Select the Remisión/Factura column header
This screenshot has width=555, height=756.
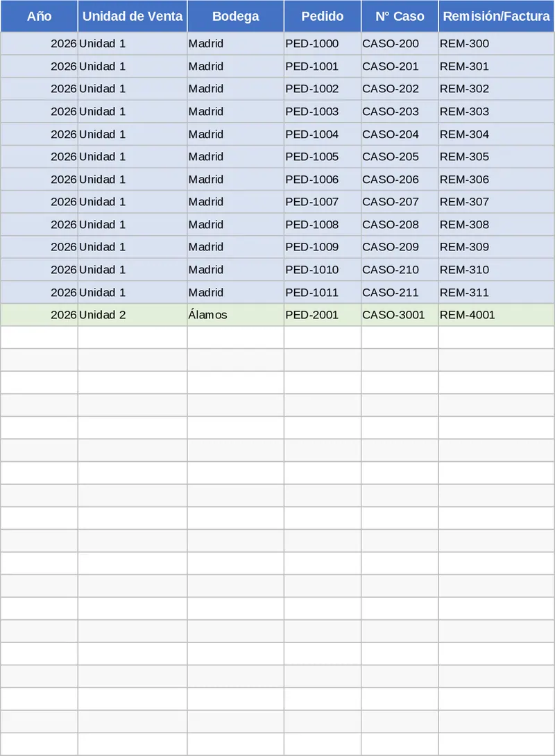pyautogui.click(x=496, y=17)
